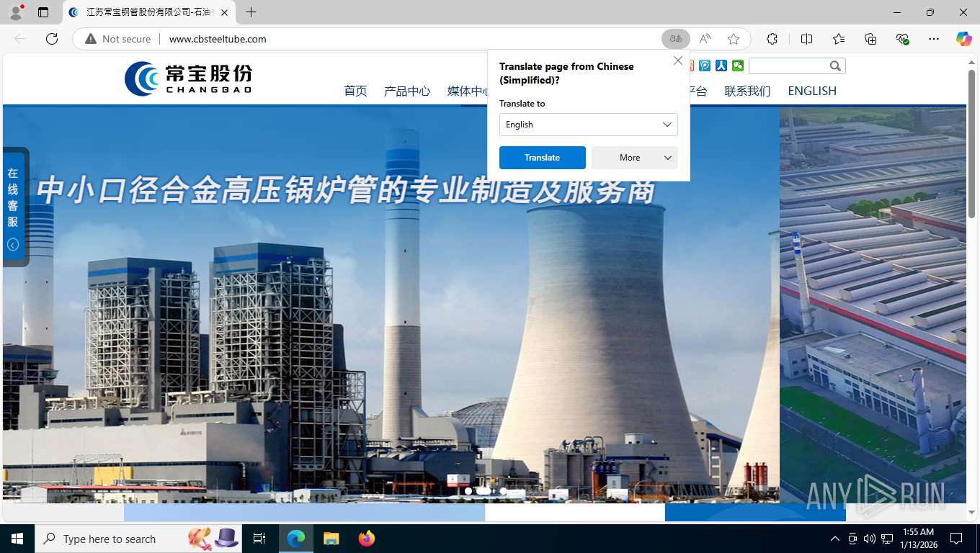Viewport: 980px width, 553px height.
Task: Open the Extensions puzzle icon
Action: [772, 39]
